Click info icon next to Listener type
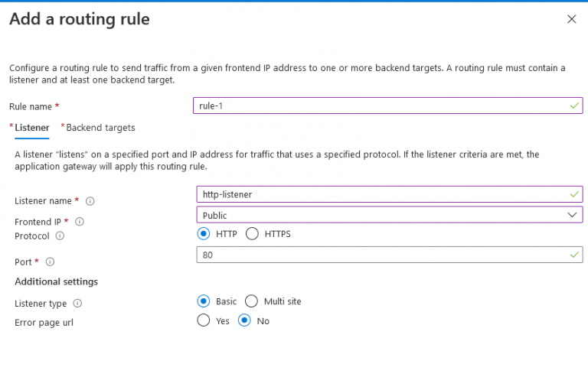This screenshot has height=377, width=588. (x=77, y=304)
